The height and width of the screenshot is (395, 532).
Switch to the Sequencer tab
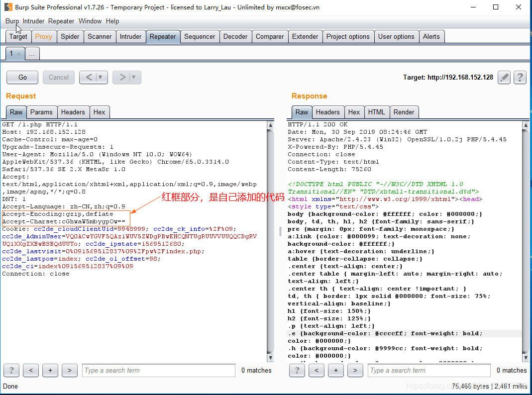point(200,37)
